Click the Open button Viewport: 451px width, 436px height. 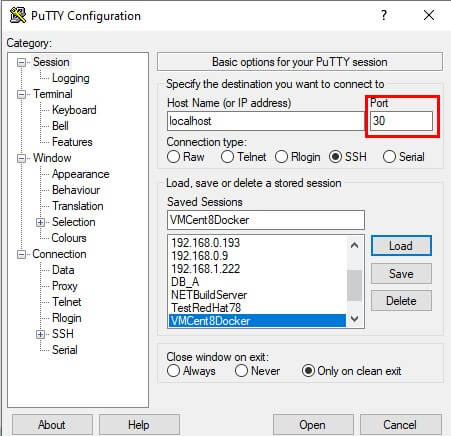point(313,425)
